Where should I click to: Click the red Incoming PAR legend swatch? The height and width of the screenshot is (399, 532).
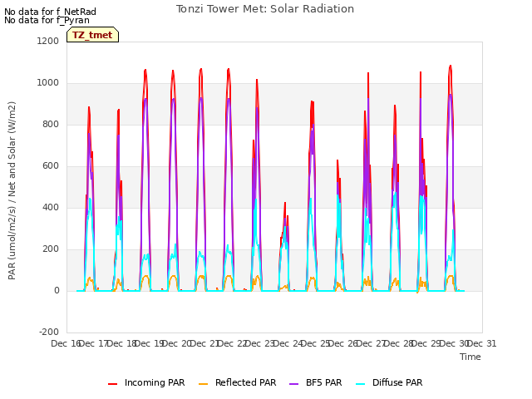coord(113,384)
